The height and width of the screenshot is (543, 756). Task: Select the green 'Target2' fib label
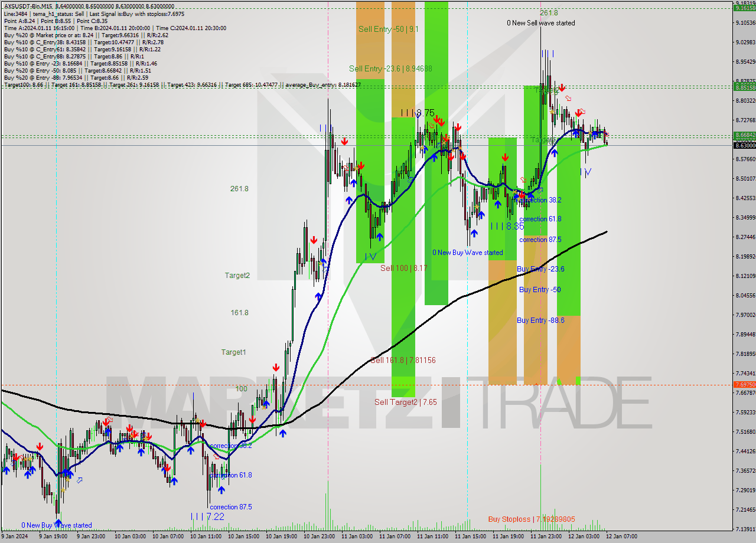[x=237, y=276]
